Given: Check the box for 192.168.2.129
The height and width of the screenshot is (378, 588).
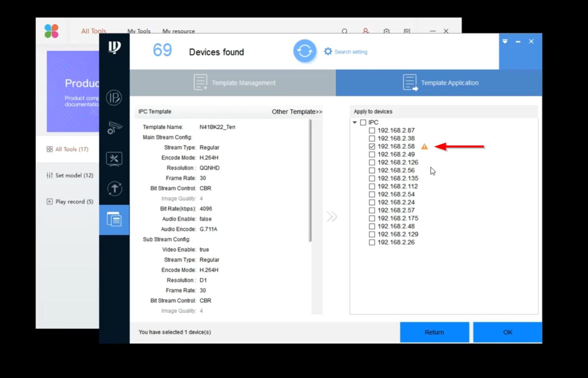Looking at the screenshot, I should tap(372, 234).
